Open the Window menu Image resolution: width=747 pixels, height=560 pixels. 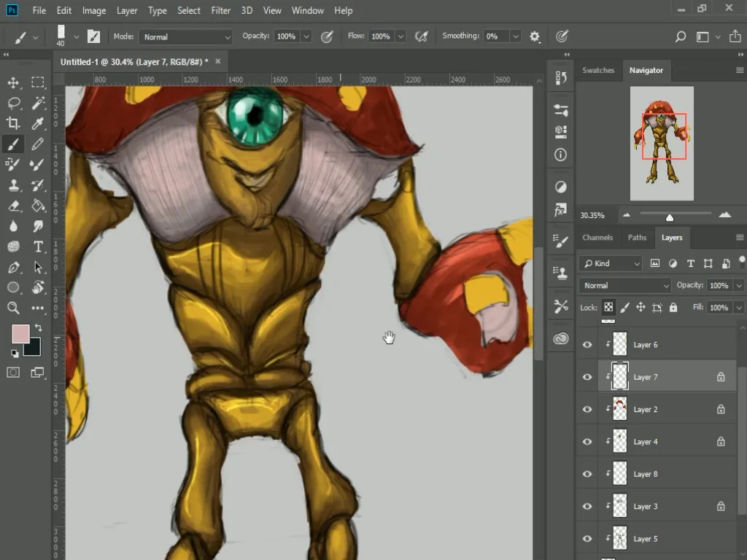pyautogui.click(x=307, y=10)
